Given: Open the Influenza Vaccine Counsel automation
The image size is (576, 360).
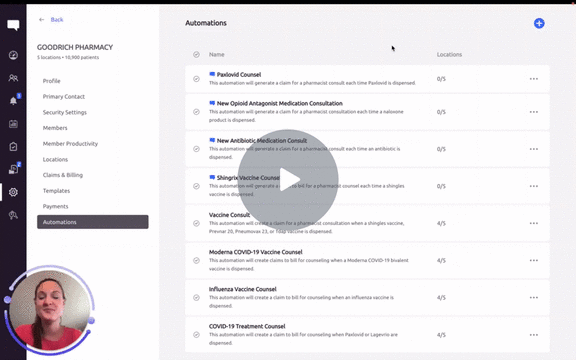Looking at the screenshot, I should point(243,289).
